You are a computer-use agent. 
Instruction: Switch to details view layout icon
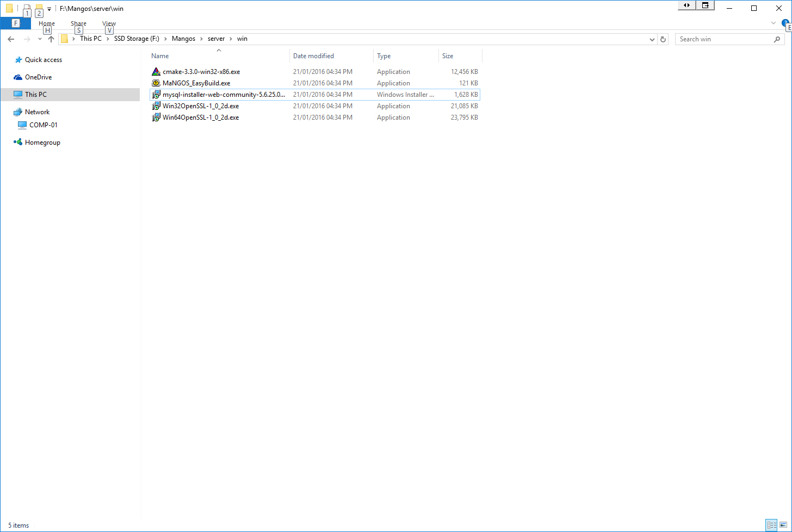tap(771, 525)
